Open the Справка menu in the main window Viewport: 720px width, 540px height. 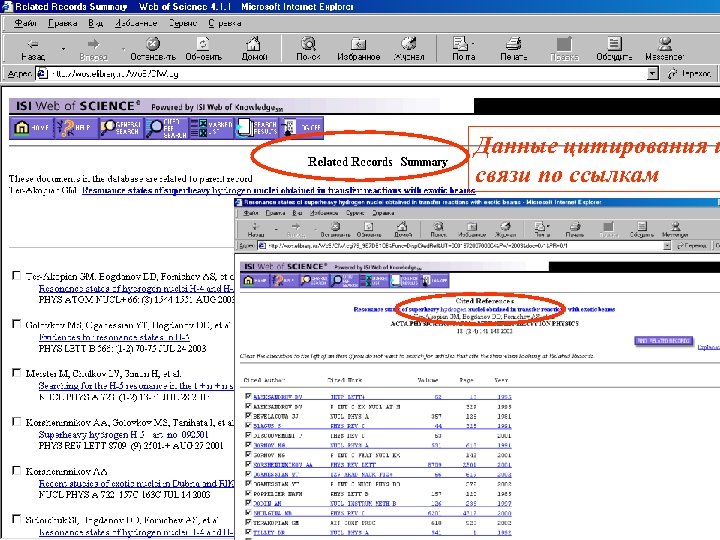pos(225,23)
